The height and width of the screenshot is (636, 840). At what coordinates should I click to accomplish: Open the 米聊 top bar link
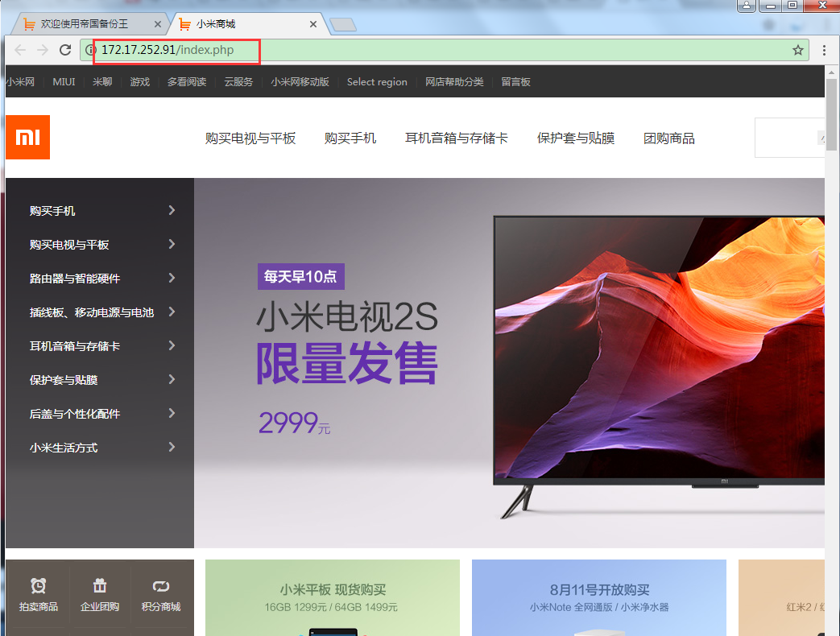click(x=102, y=82)
